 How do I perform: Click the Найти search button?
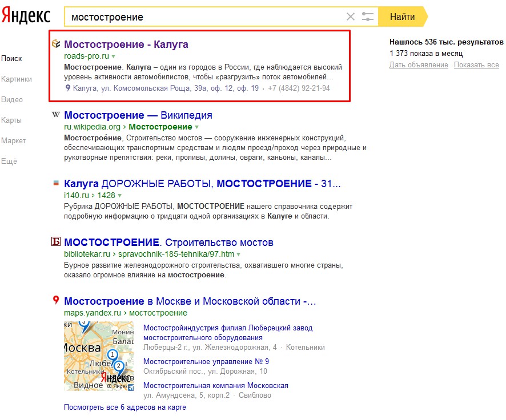[403, 17]
